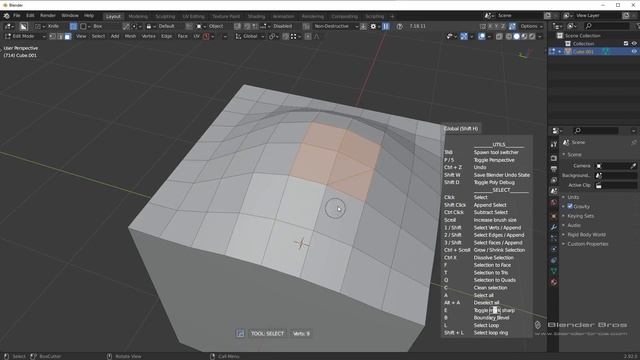Screen dimensions: 640x360
Task: Enable edge select mode
Action: (60, 36)
